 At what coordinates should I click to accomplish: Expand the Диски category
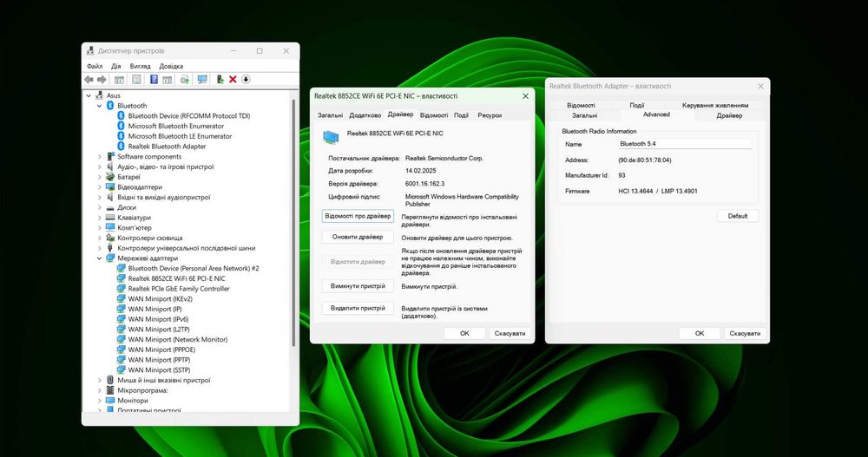tap(99, 207)
